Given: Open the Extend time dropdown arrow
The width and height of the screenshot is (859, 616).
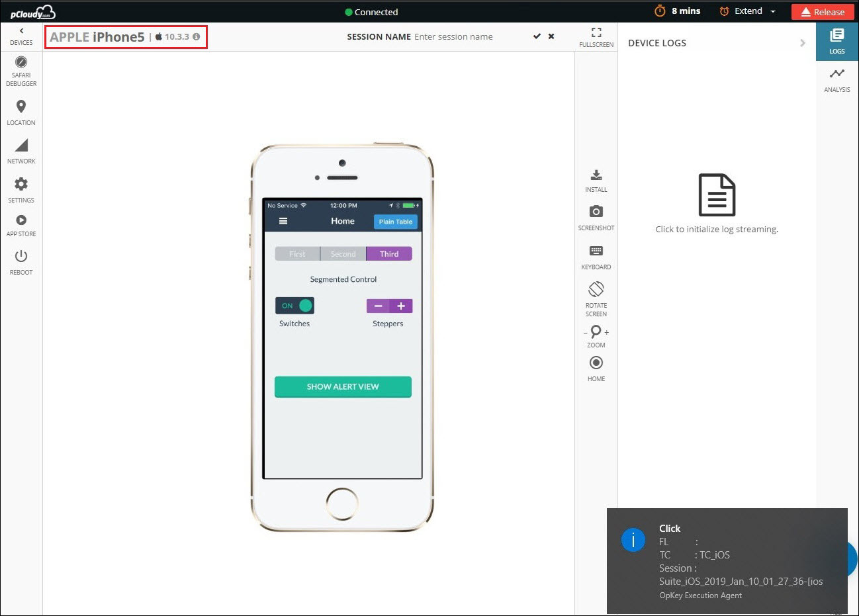Looking at the screenshot, I should point(772,11).
